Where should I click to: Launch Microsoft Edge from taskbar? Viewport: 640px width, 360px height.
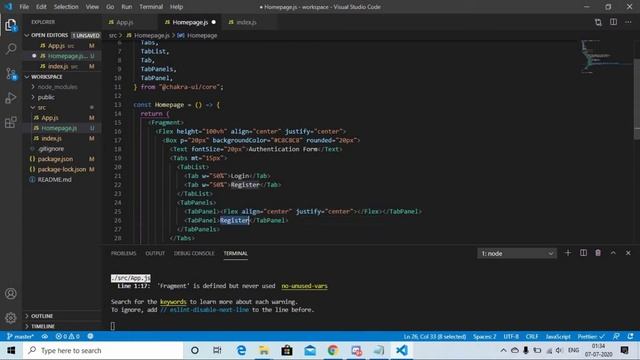pos(241,351)
